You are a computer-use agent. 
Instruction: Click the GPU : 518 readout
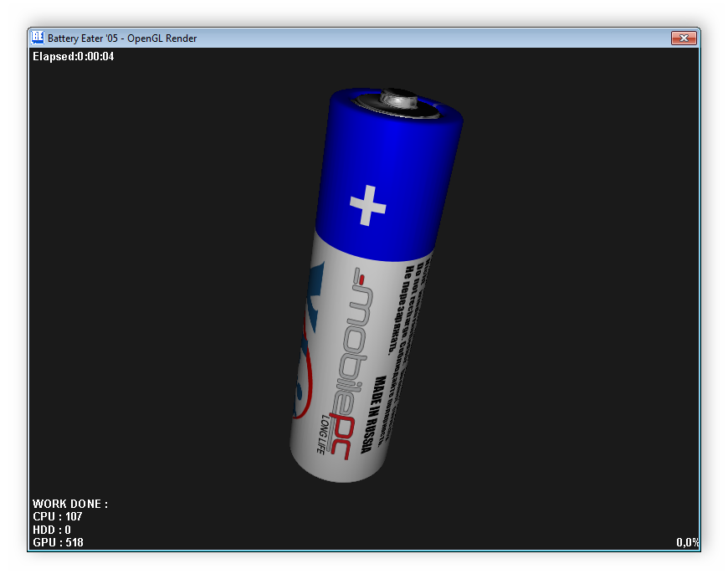[58, 542]
